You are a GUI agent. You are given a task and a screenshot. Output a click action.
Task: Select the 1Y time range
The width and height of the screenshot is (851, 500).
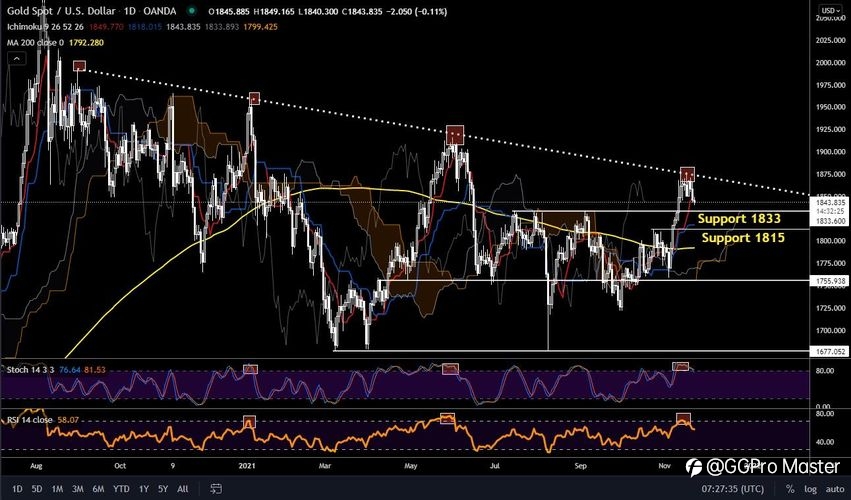(143, 489)
